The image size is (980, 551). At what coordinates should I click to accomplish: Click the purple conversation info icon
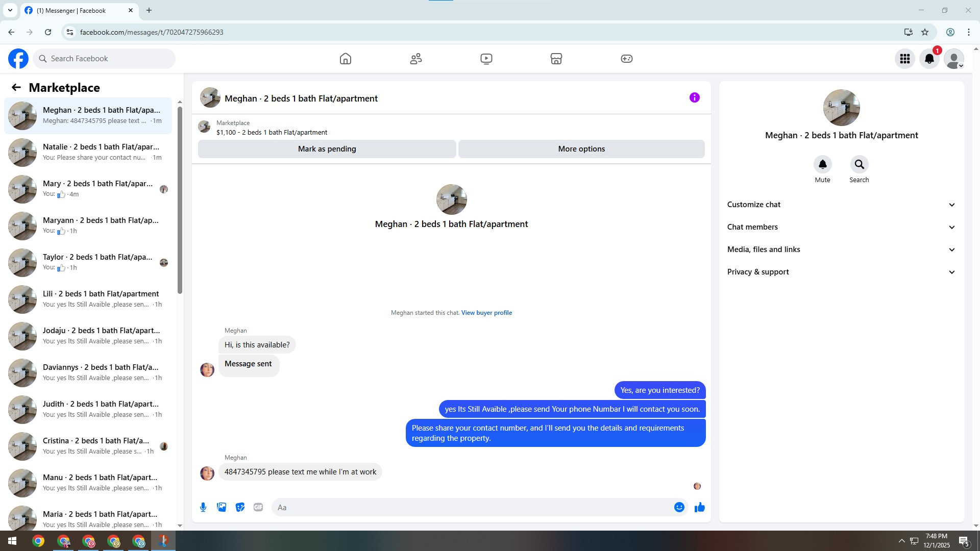[695, 97]
